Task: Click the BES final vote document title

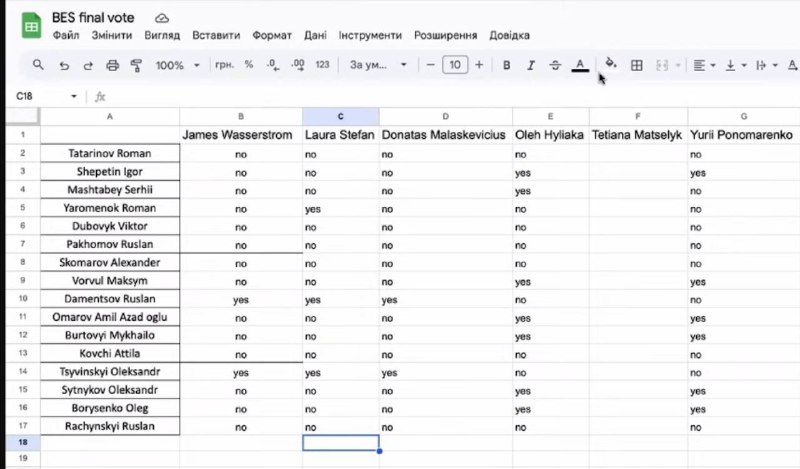Action: [x=93, y=17]
